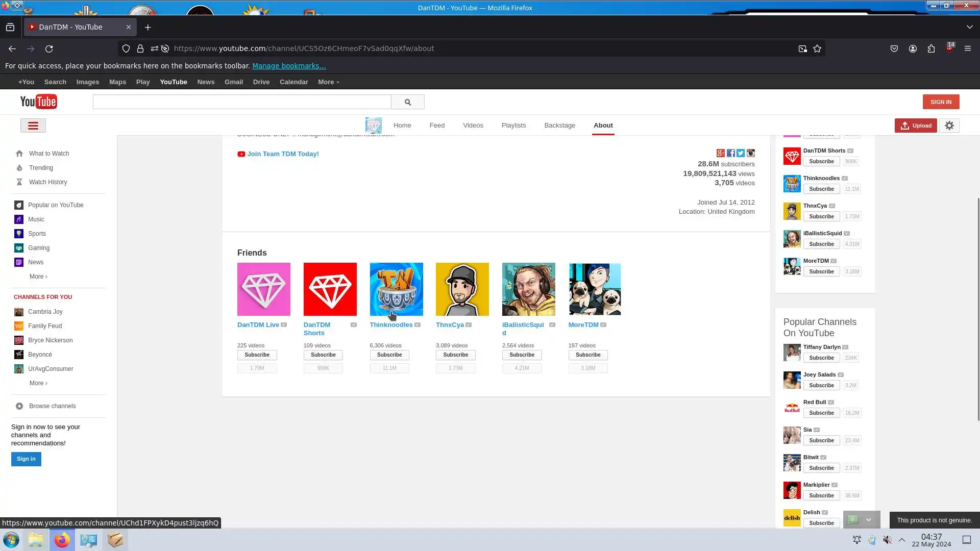980x551 pixels.
Task: Click the search magnifier button
Action: [407, 102]
